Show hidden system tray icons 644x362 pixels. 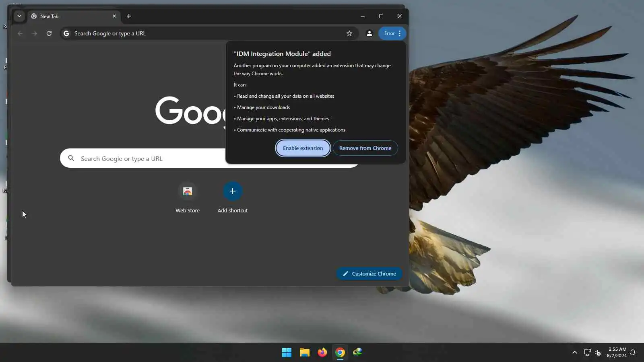tap(574, 353)
